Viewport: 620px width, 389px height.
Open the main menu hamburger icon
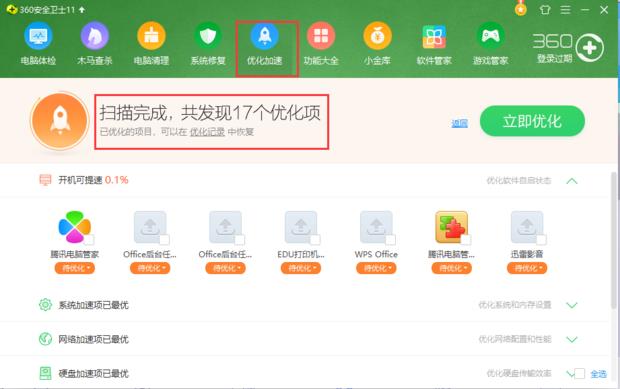pyautogui.click(x=565, y=10)
